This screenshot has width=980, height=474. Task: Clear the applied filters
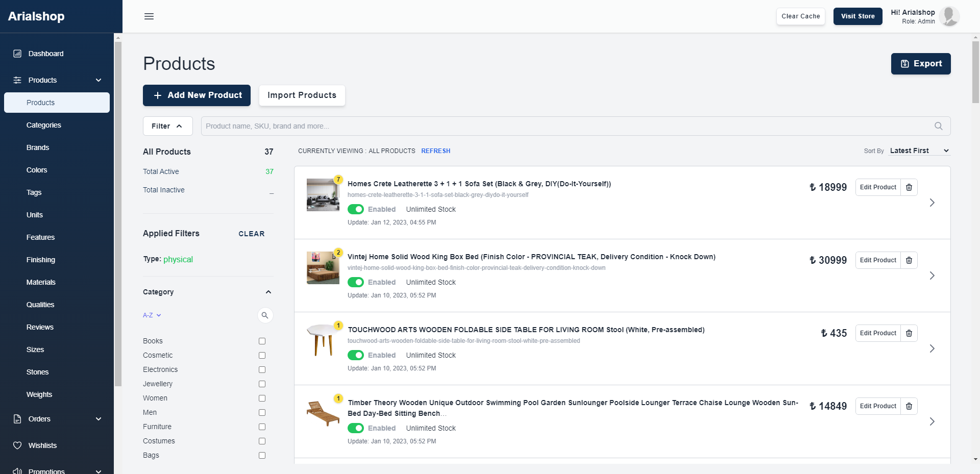coord(252,234)
